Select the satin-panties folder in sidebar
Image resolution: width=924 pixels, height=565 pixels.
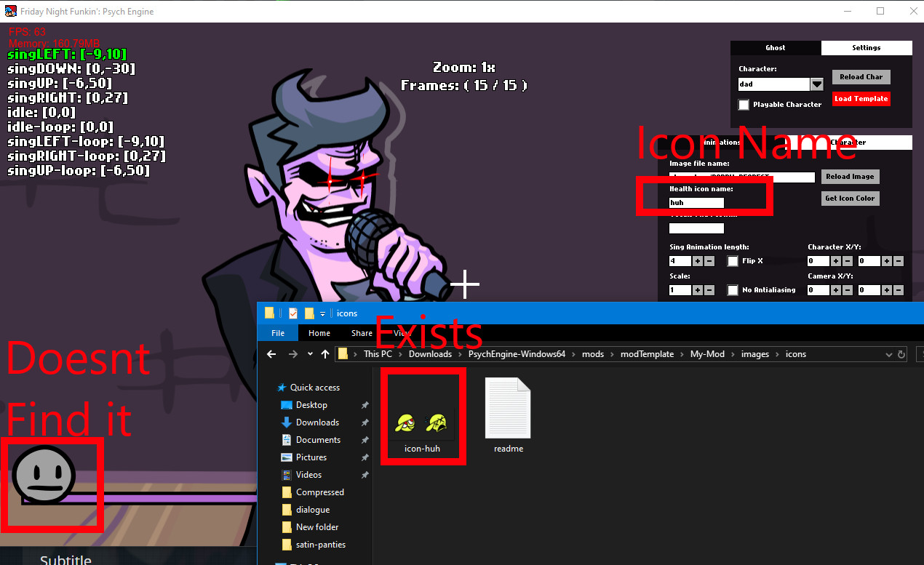pos(320,545)
